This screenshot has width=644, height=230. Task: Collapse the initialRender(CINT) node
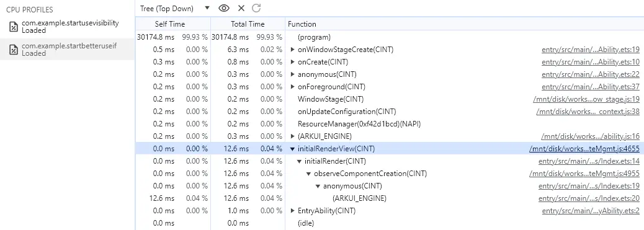[300, 161]
